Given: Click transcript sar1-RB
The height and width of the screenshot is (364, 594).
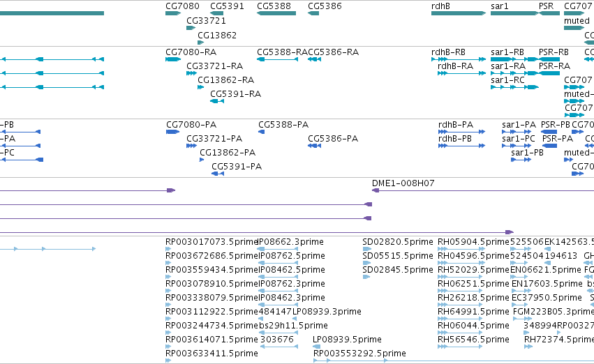Looking at the screenshot, I should point(507,52).
